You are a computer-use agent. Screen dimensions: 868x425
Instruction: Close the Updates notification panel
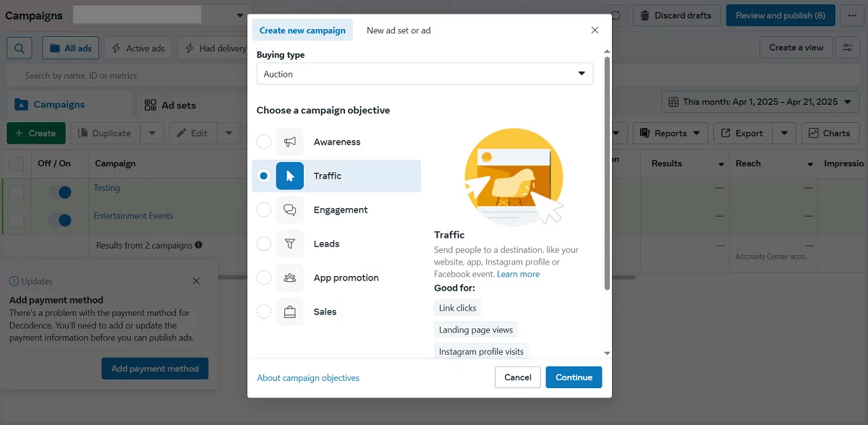(196, 281)
